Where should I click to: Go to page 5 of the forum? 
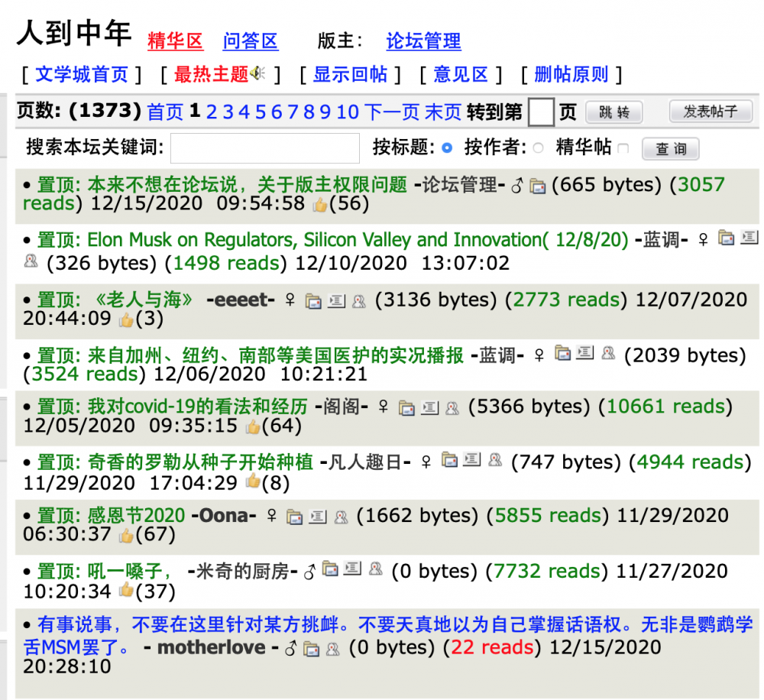click(261, 112)
